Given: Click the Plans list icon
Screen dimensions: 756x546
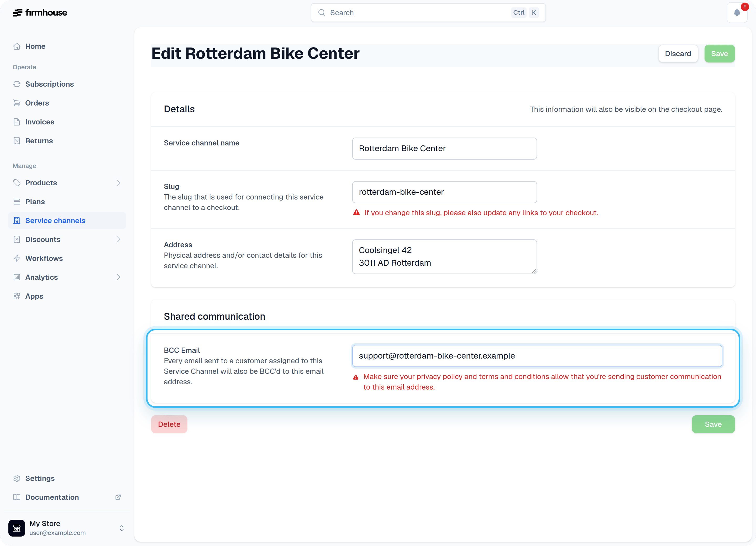Looking at the screenshot, I should pos(17,202).
